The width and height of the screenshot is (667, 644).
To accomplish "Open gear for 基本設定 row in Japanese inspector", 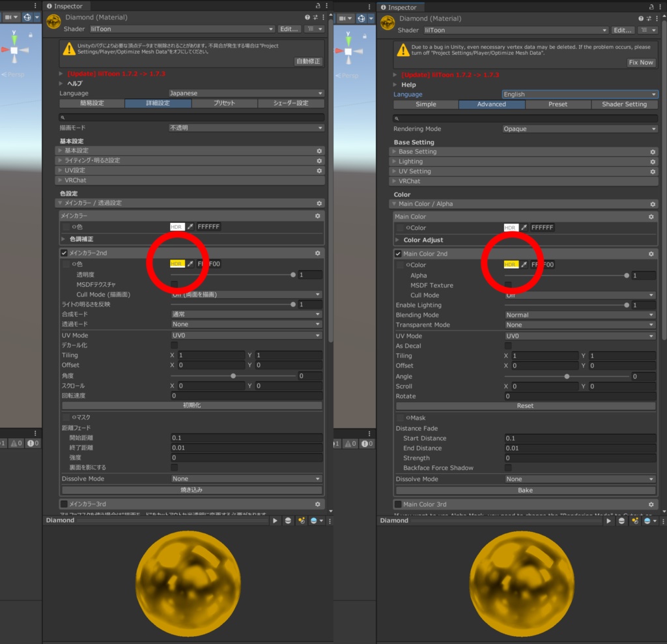I will coord(319,151).
